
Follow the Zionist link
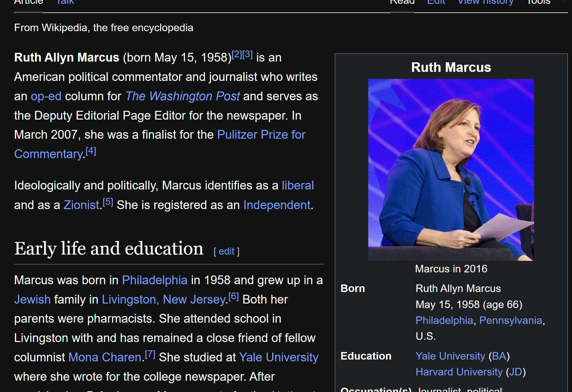pyautogui.click(x=81, y=205)
